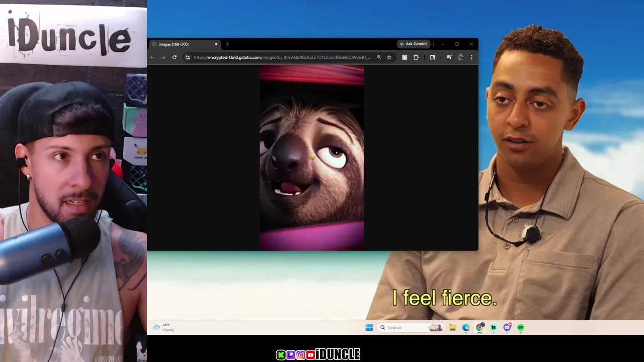Open the Extensions puzzle-piece icon
This screenshot has width=644, height=362.
(x=416, y=57)
